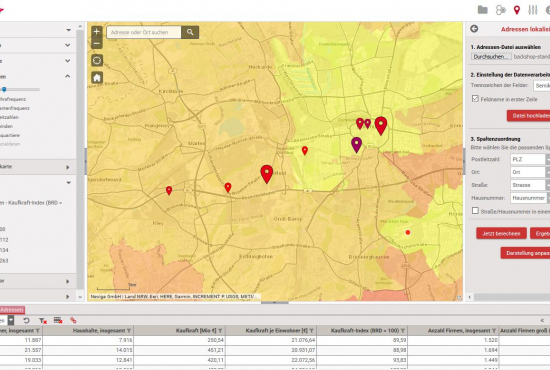Click the red link icon in table toolbar
The height and width of the screenshot is (370, 550).
[73, 320]
